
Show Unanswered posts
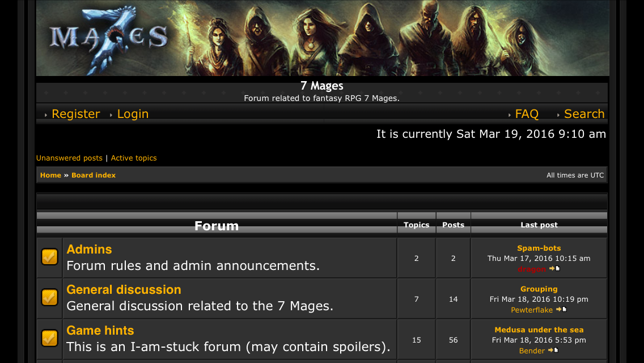[69, 158]
